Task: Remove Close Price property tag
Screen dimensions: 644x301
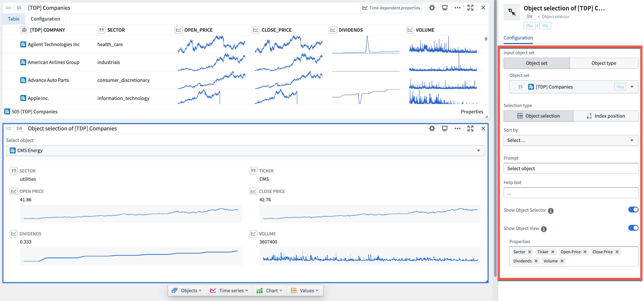Action: (617, 252)
